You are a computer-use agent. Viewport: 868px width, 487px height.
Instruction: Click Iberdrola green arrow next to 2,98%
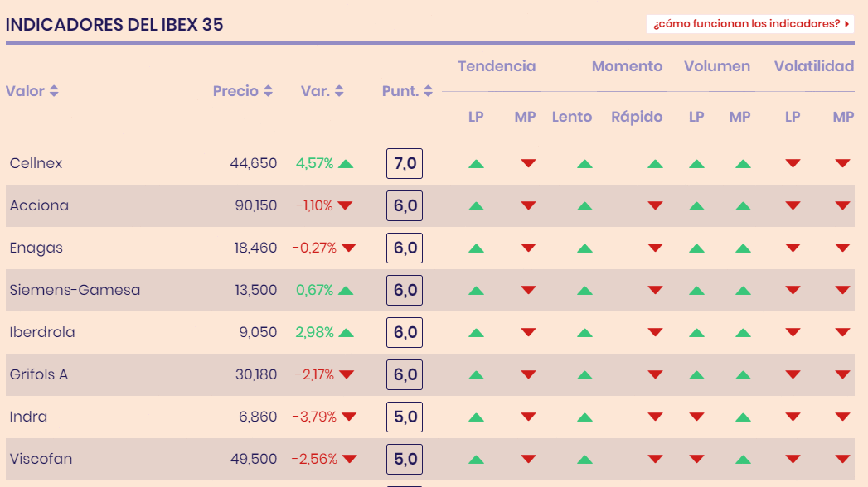pos(346,333)
